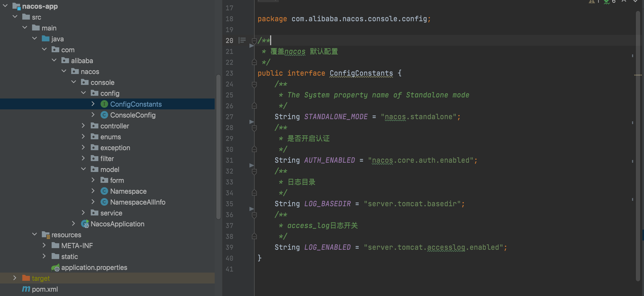Select the com package label

(68, 50)
